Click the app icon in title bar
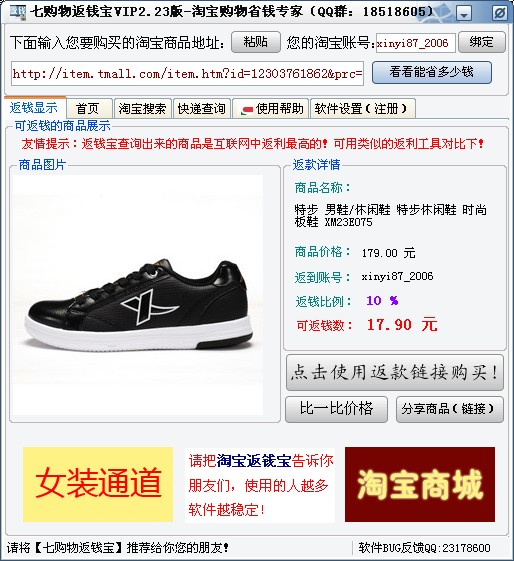Image resolution: width=514 pixels, height=561 pixels. 17,12
